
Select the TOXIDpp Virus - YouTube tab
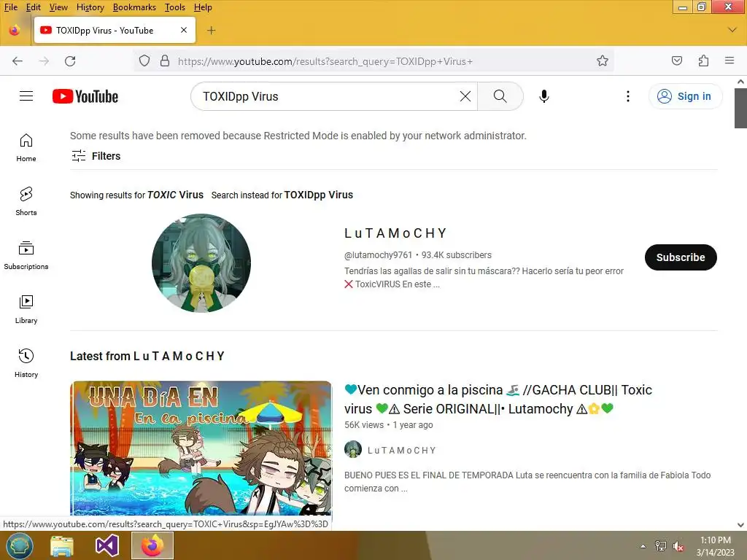click(x=115, y=31)
